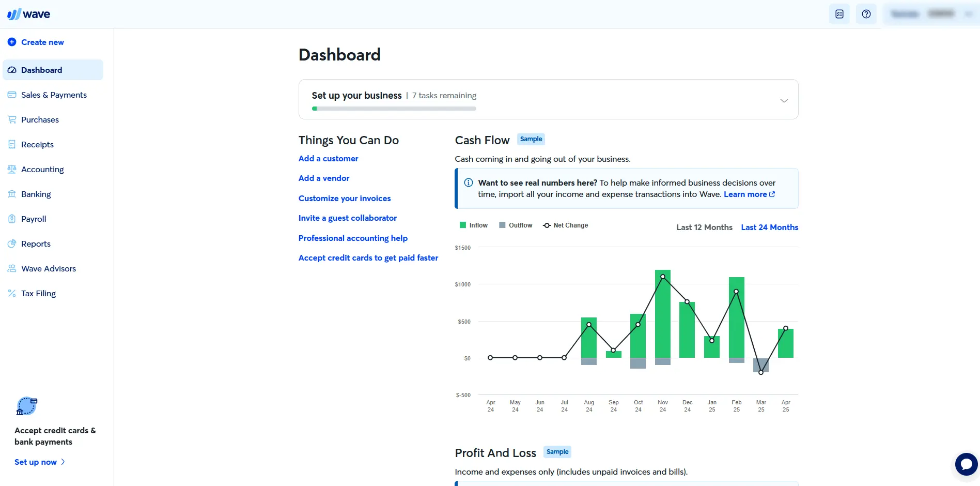Select the Accounting sidebar icon

(11, 169)
